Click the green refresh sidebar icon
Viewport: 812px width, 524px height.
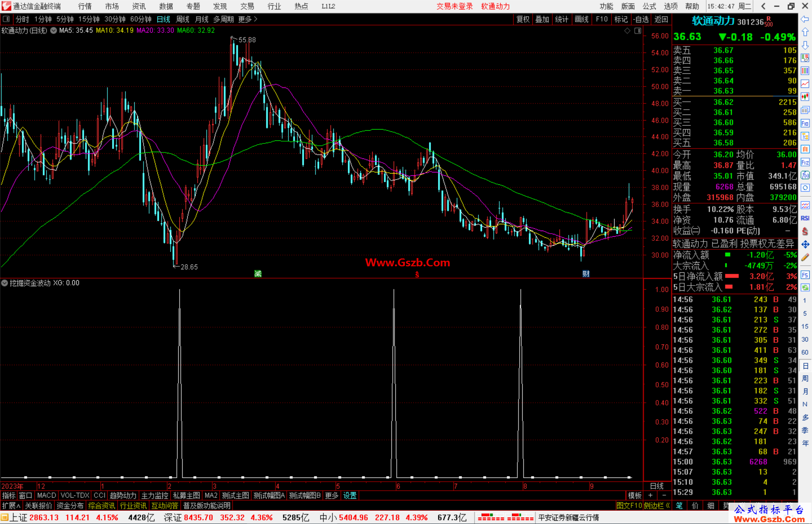click(805, 288)
